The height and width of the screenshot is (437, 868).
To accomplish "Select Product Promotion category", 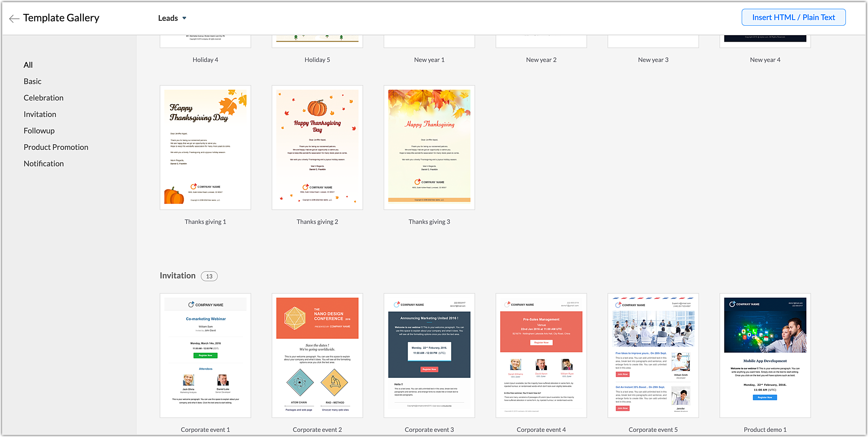I will [56, 147].
